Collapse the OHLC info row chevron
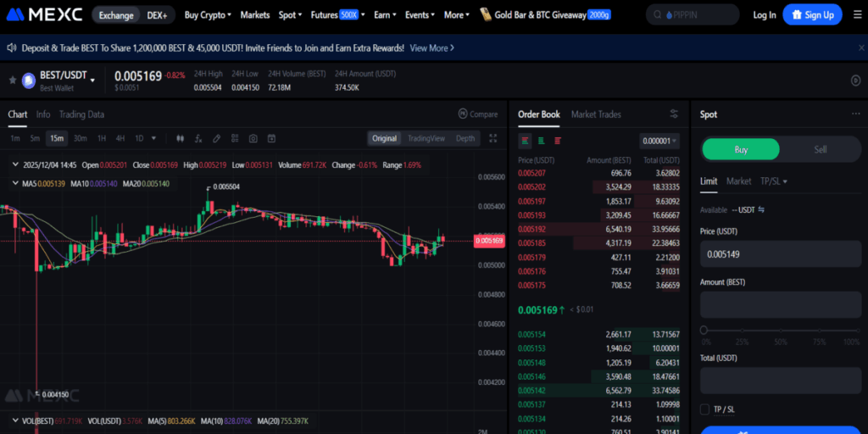This screenshot has height=434, width=868. click(x=15, y=165)
